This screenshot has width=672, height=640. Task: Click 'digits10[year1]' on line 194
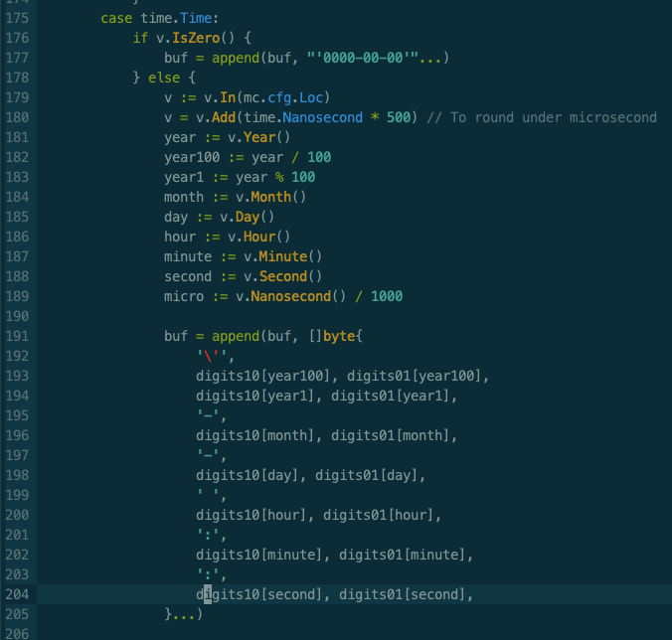point(255,396)
